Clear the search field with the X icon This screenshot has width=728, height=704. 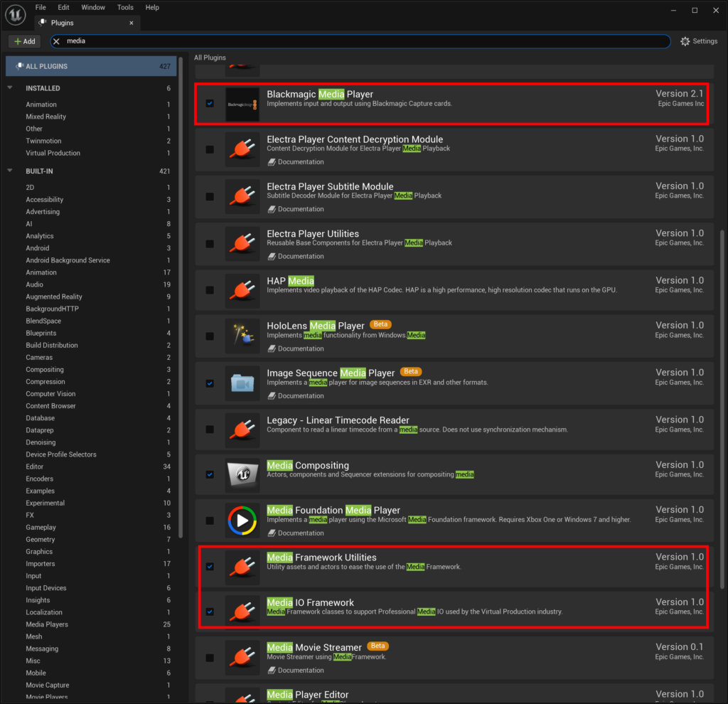[56, 41]
